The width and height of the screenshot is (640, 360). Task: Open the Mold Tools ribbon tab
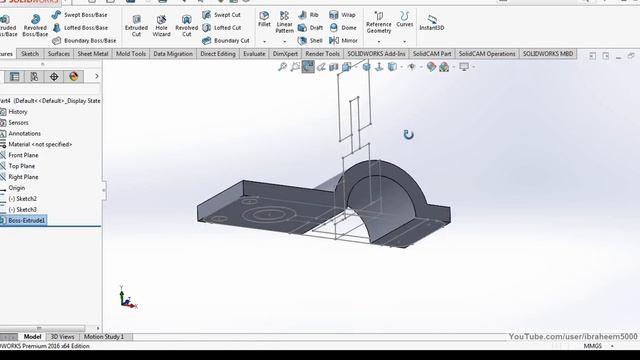pyautogui.click(x=131, y=54)
